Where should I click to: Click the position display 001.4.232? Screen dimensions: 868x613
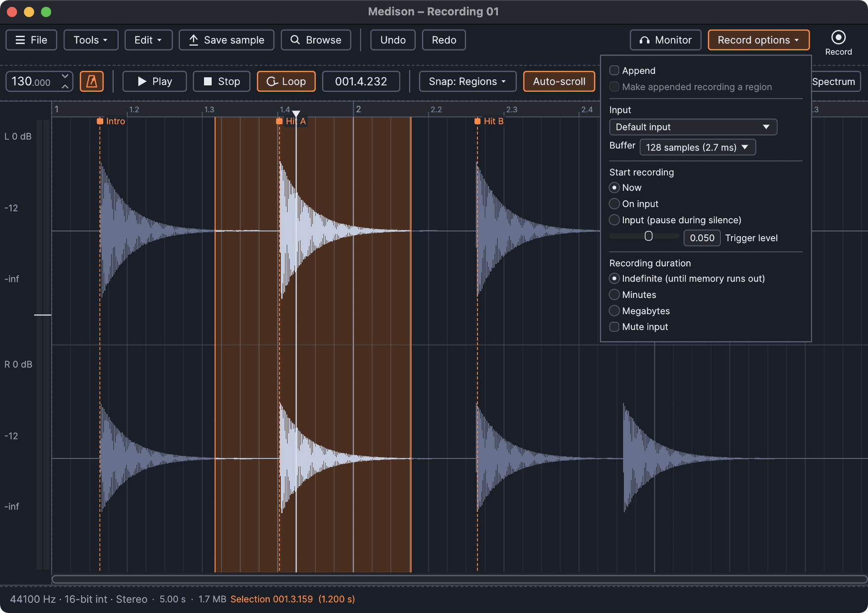click(x=361, y=81)
